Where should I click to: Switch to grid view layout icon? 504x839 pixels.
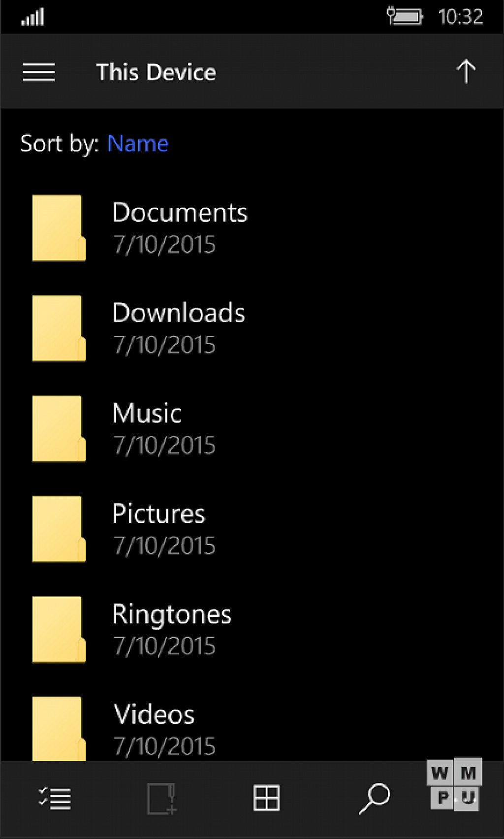267,798
